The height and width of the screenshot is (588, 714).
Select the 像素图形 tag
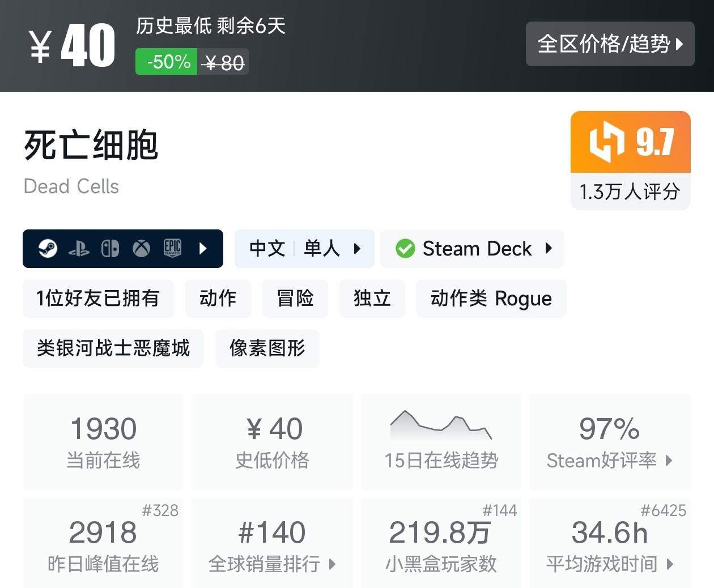point(267,348)
